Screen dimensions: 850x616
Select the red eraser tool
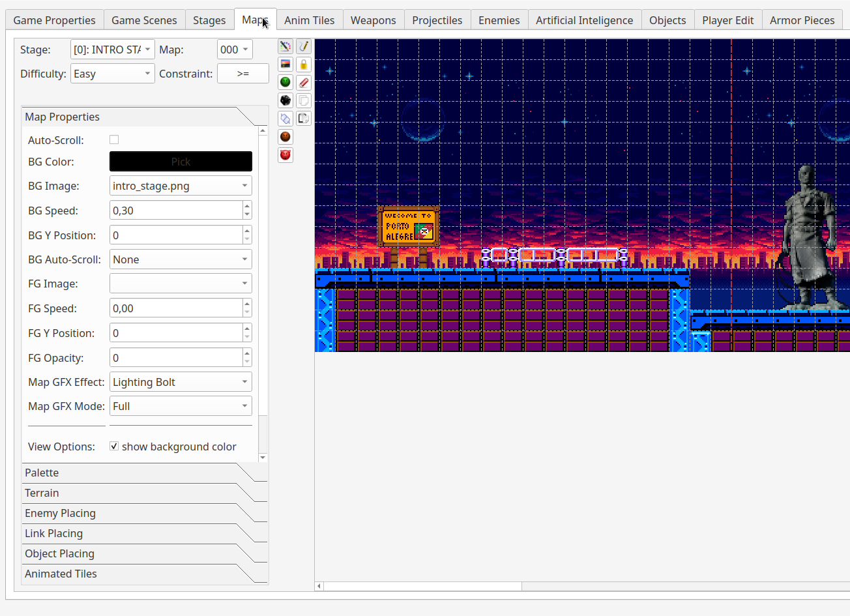coord(304,83)
